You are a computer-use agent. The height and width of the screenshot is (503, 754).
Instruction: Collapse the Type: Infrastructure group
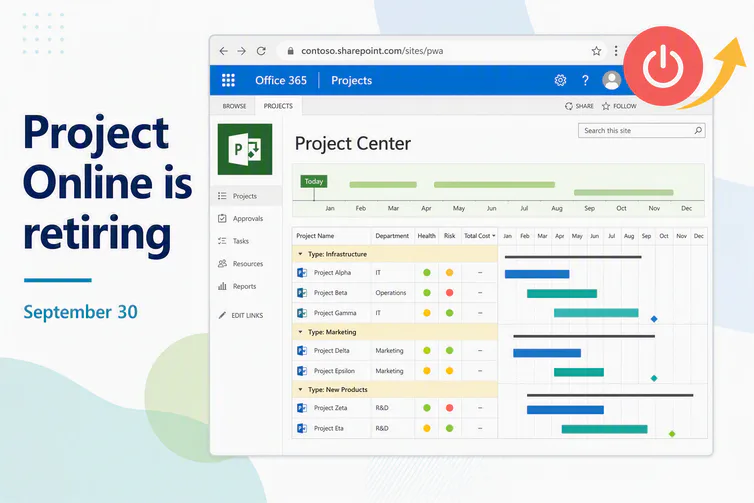tap(301, 254)
